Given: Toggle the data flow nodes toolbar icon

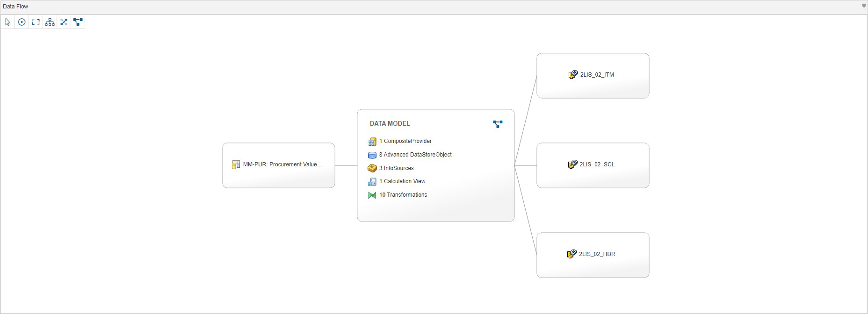Looking at the screenshot, I should coord(78,22).
